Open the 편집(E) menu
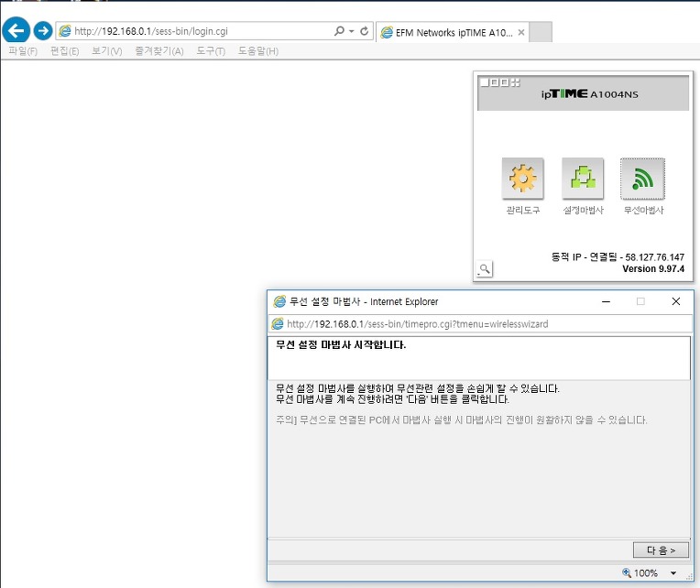700x588 pixels. click(x=65, y=51)
